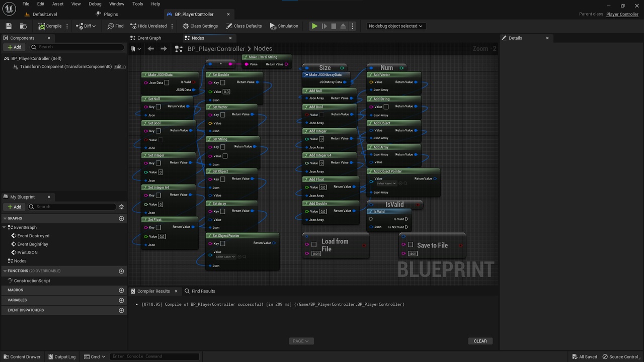Viewport: 644px width, 362px height.
Task: Select Event BeginPlay in the graph list
Action: (33, 244)
